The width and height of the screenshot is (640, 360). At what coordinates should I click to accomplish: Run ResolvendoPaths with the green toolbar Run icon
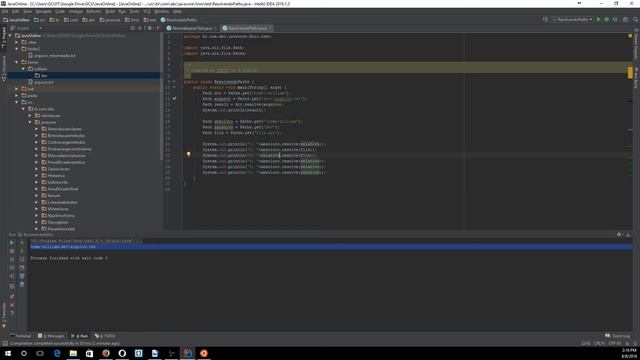pyautogui.click(x=598, y=19)
